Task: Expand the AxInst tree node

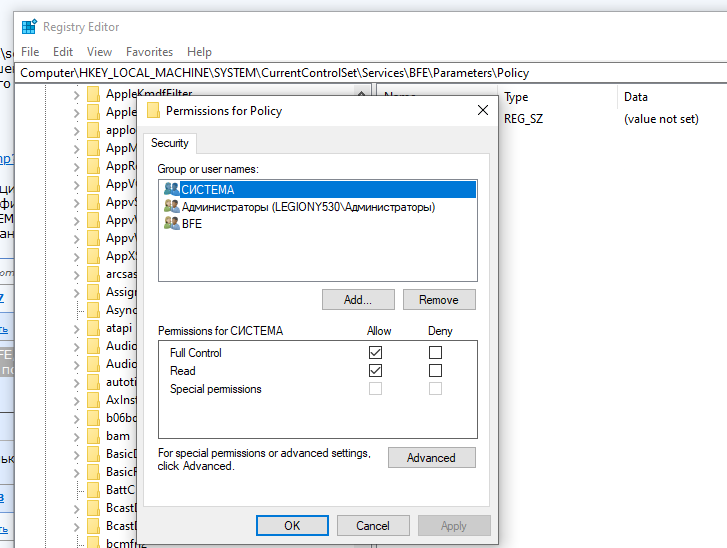Action: 77,401
